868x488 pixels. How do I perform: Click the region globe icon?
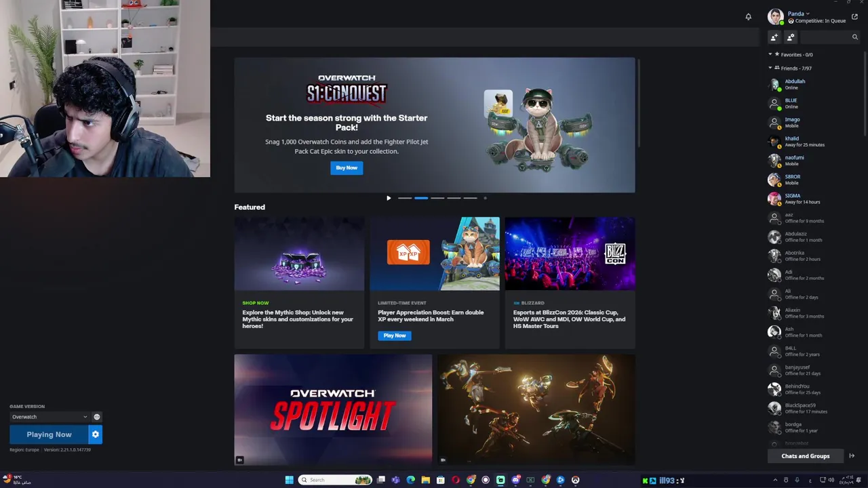(x=96, y=417)
